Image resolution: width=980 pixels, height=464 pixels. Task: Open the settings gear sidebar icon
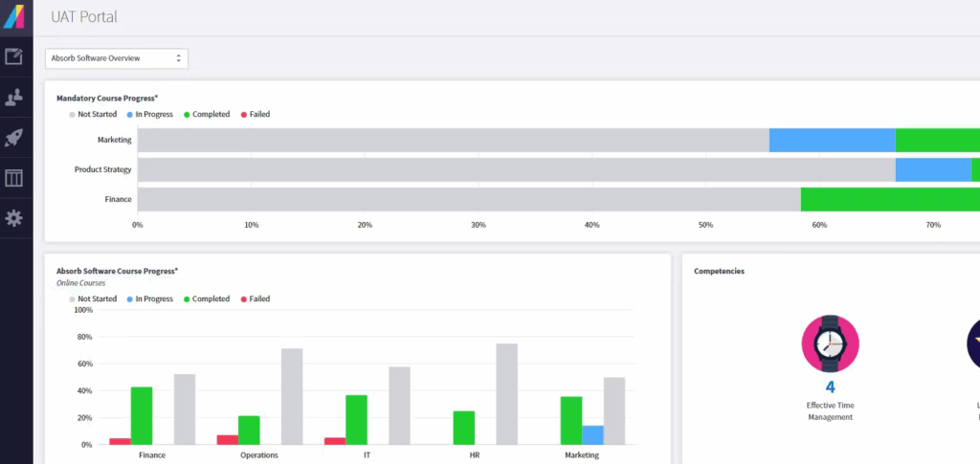(x=13, y=218)
